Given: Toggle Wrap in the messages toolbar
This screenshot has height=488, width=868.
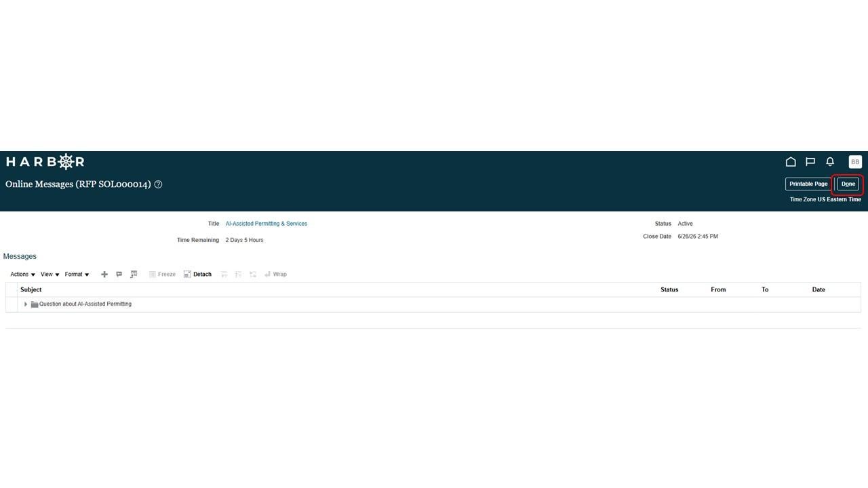Looking at the screenshot, I should point(275,274).
